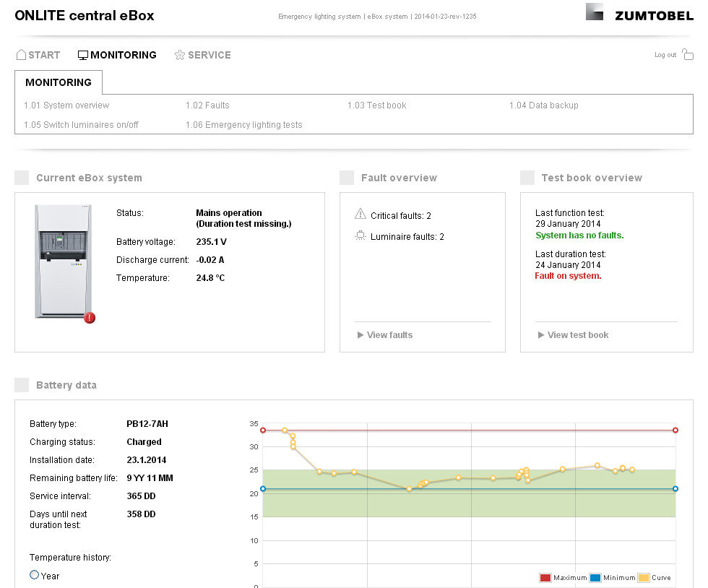Click the right blue Minimum line marker

coord(675,488)
